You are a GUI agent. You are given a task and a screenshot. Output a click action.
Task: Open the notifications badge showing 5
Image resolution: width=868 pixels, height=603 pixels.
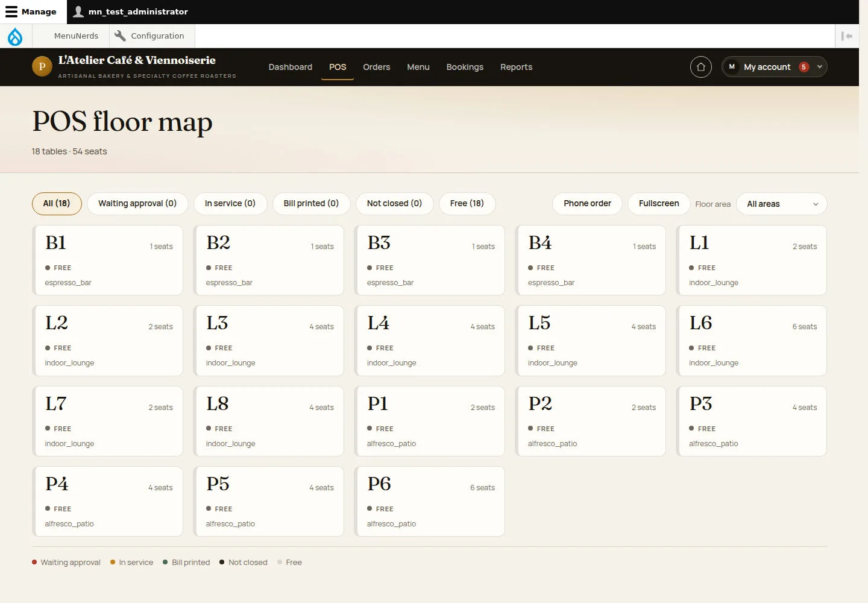pyautogui.click(x=804, y=67)
